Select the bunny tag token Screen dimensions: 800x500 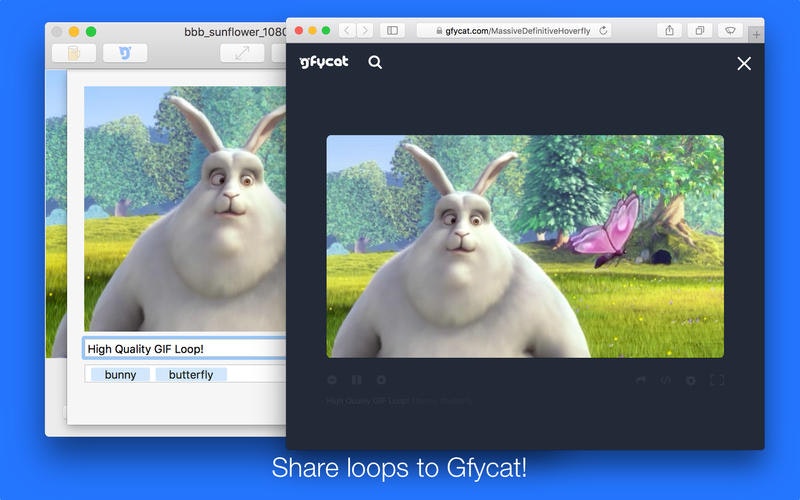[120, 374]
